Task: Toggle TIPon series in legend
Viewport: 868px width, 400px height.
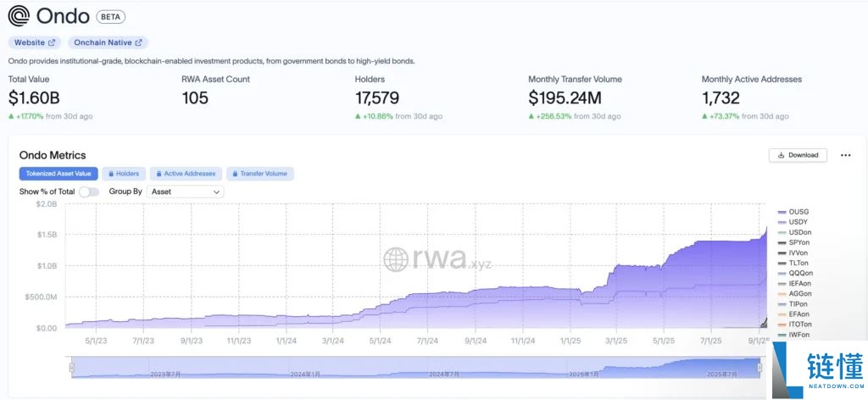Action: (x=793, y=303)
